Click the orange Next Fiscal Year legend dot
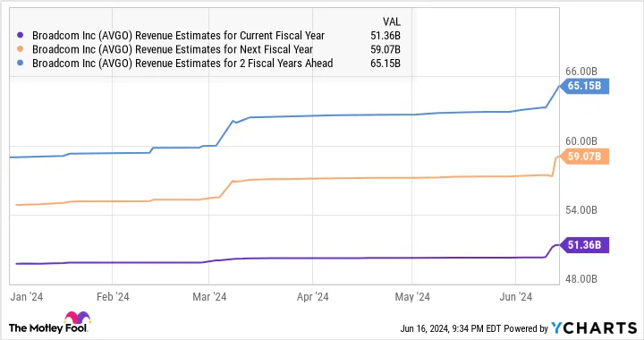The image size is (644, 340). [20, 49]
